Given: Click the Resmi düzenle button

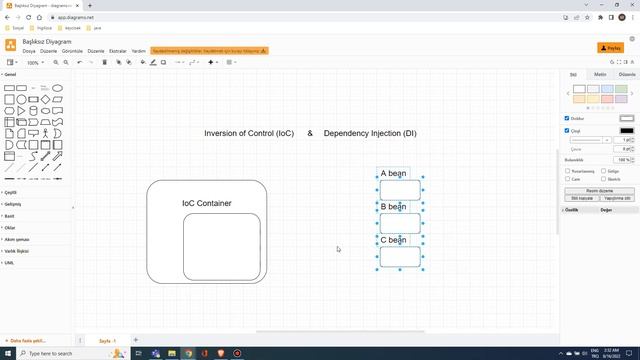Looking at the screenshot, I should (599, 191).
